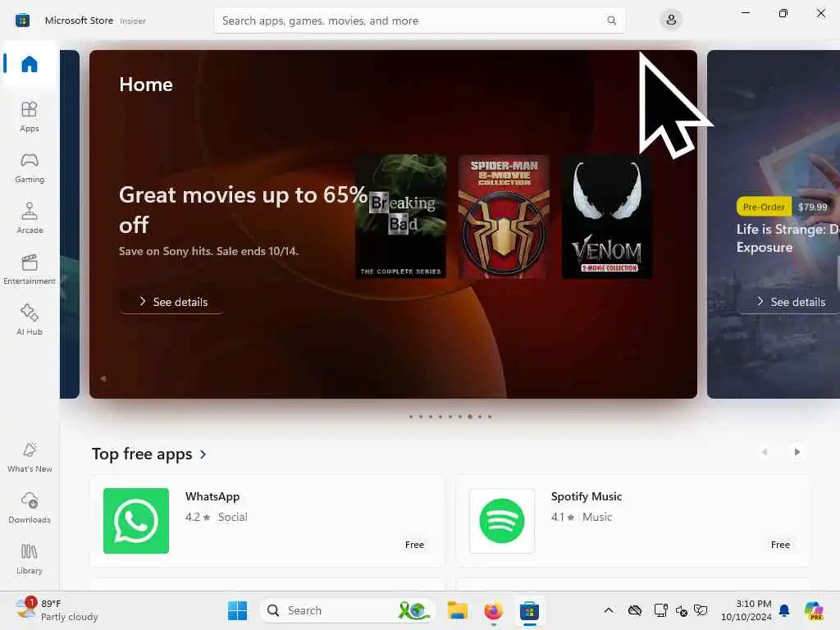
Task: Open the WhatsApp app icon
Action: (x=136, y=521)
